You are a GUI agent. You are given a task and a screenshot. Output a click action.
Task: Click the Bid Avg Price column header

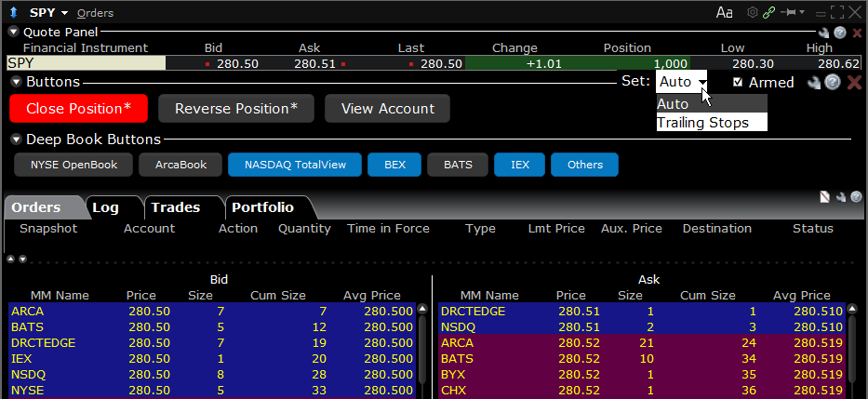(371, 296)
